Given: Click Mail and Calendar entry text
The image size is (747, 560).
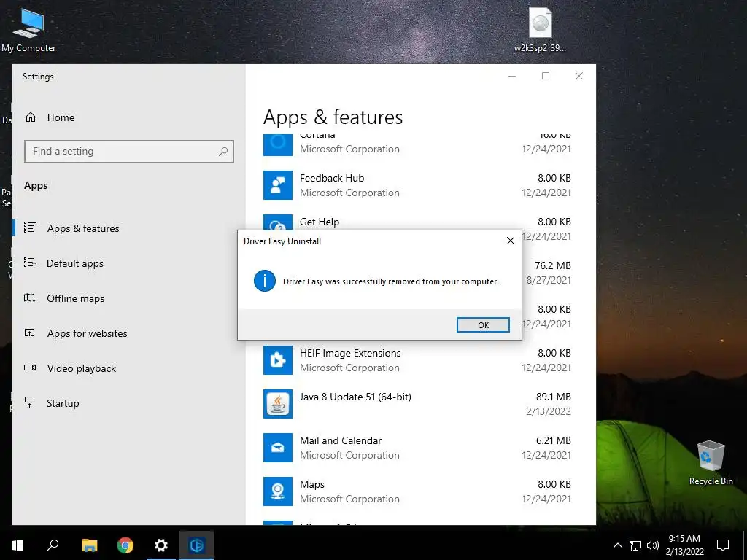Looking at the screenshot, I should (x=341, y=440).
